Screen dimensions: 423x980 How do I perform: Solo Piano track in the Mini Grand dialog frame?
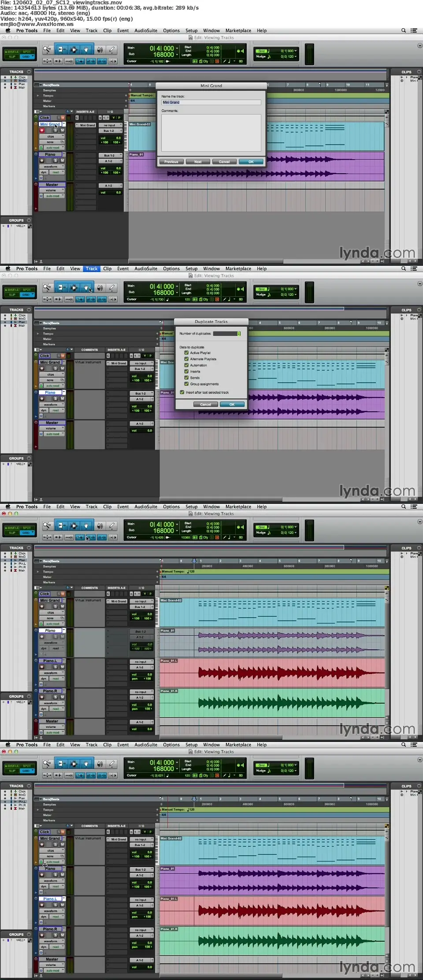56,160
